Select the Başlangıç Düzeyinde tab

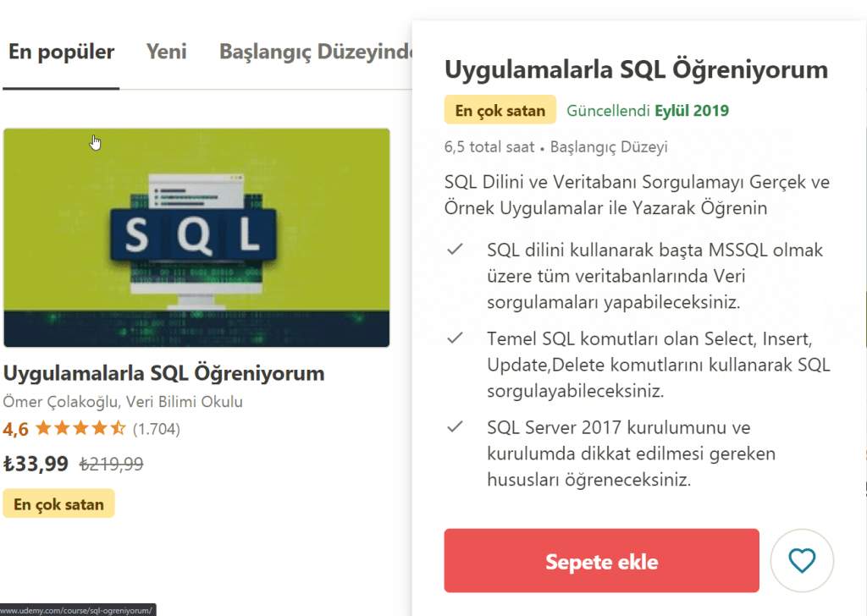coord(315,52)
